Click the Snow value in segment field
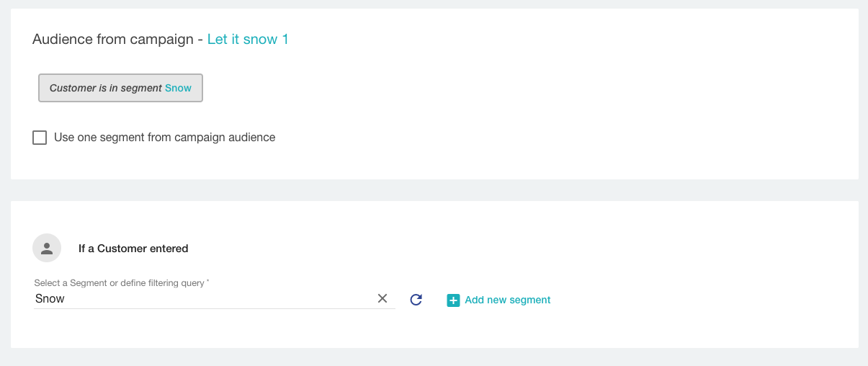Image resolution: width=868 pixels, height=366 pixels. (50, 299)
